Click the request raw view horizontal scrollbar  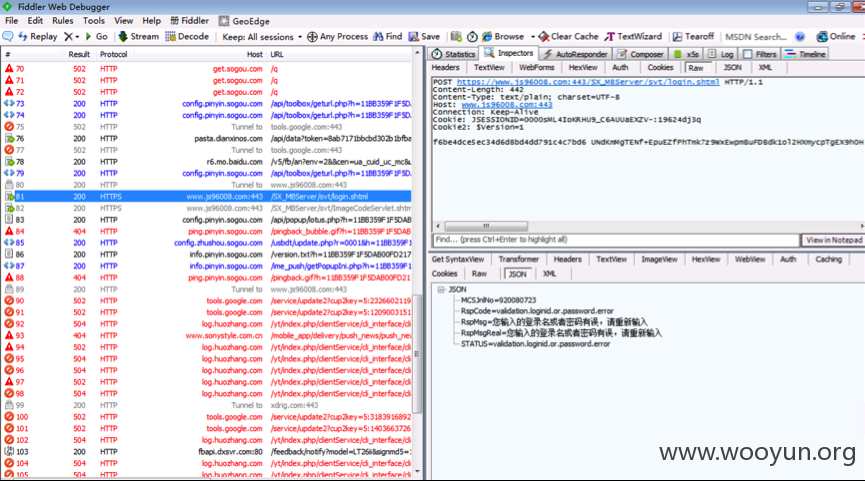pyautogui.click(x=486, y=226)
